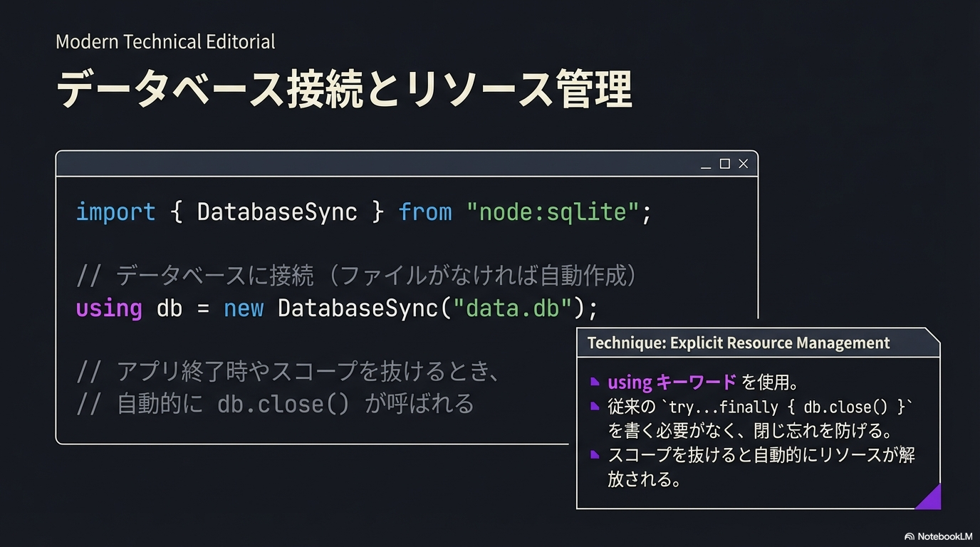Click the NotebookLM logo icon
The width and height of the screenshot is (980, 547).
point(909,536)
